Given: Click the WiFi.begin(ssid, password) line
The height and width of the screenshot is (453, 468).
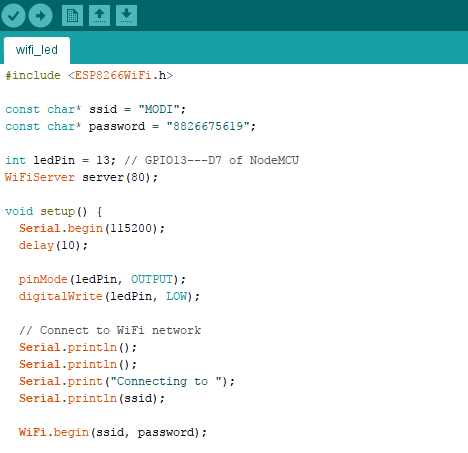Looking at the screenshot, I should [x=113, y=432].
